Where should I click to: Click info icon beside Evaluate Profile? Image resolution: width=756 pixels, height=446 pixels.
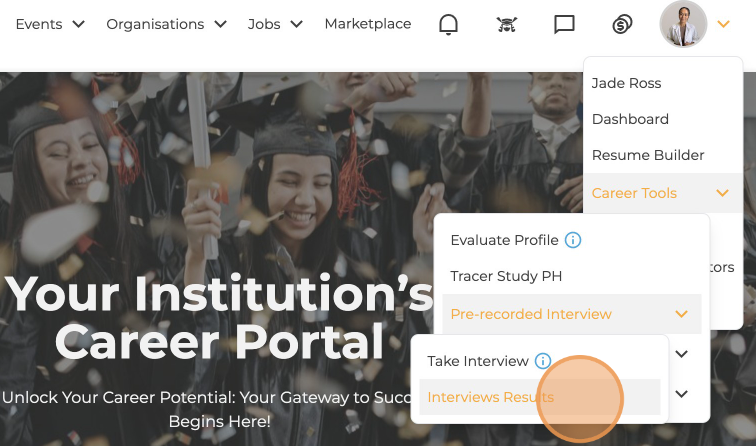[x=573, y=240]
